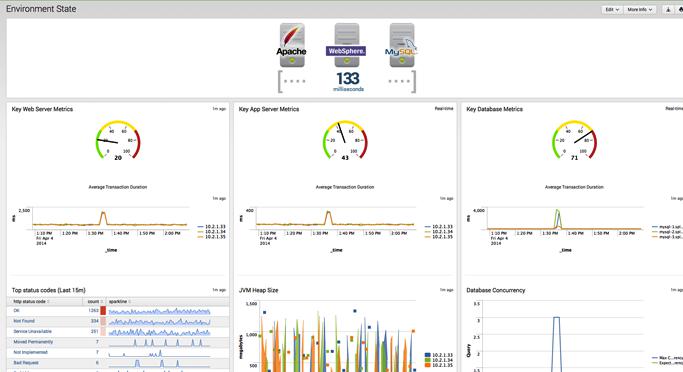Click the dark red heat cell beside 1263
683x372 pixels.
pos(103,311)
